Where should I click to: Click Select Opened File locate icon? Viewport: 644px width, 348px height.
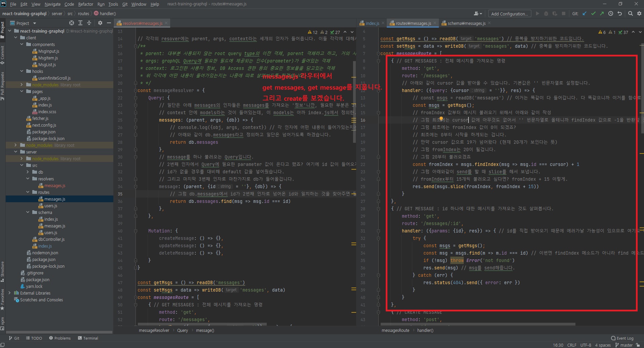(71, 23)
